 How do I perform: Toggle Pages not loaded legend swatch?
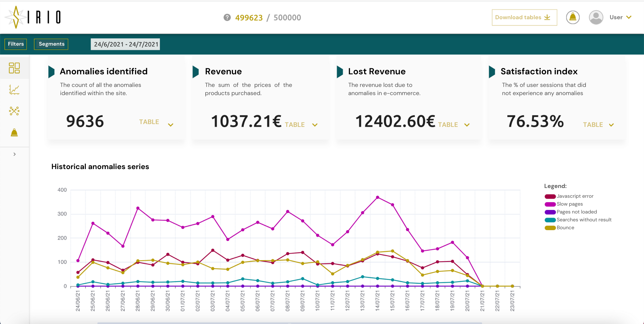point(550,212)
